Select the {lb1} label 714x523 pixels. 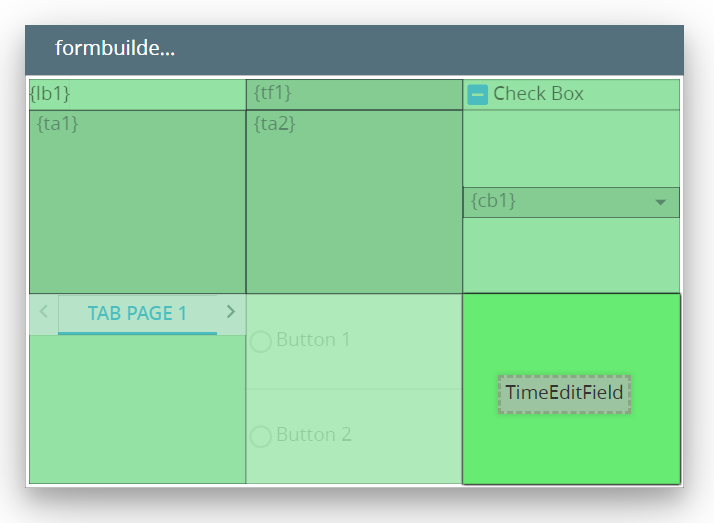pyautogui.click(x=137, y=94)
